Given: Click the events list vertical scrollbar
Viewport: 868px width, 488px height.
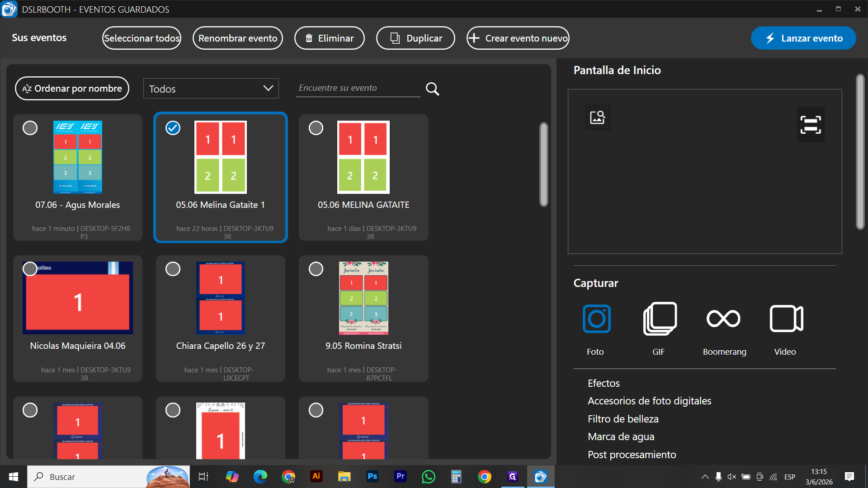Looking at the screenshot, I should (x=544, y=164).
